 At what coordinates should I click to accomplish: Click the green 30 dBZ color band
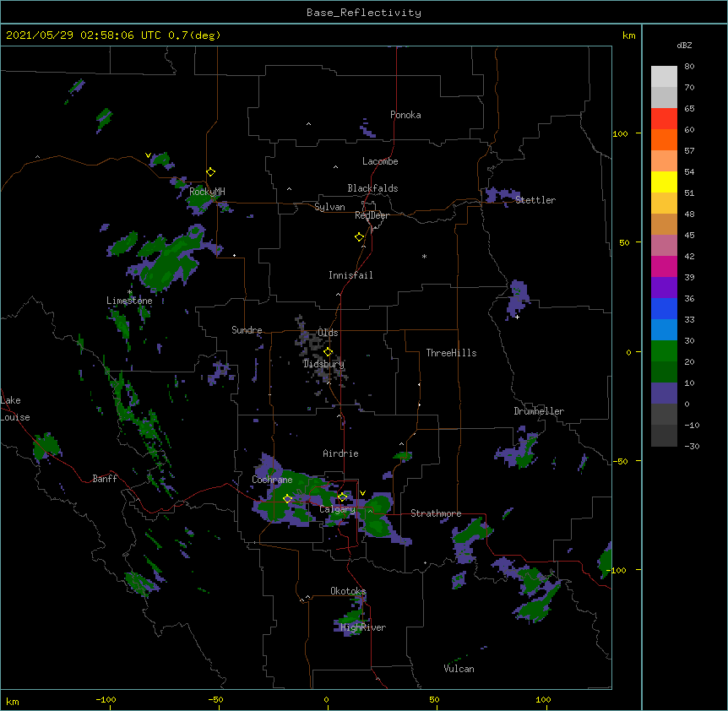click(664, 351)
